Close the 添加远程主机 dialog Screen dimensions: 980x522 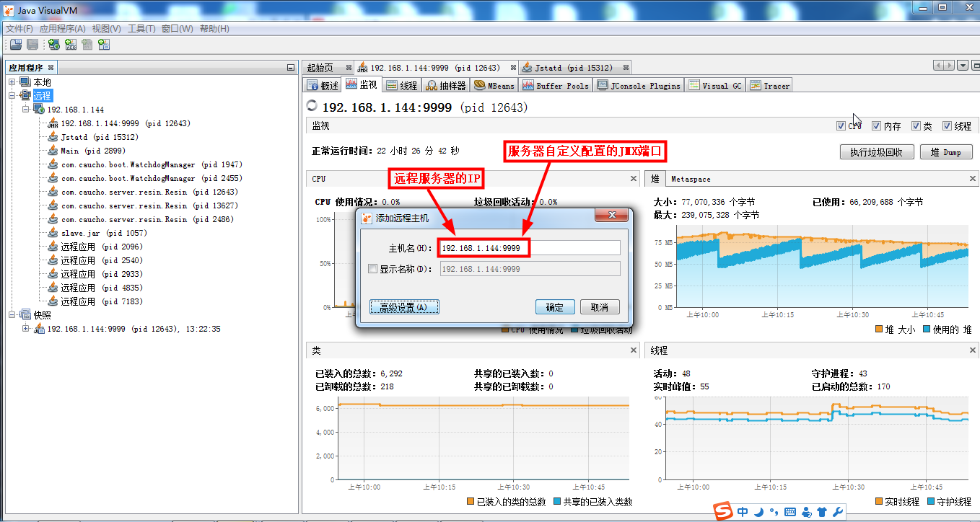pos(613,216)
